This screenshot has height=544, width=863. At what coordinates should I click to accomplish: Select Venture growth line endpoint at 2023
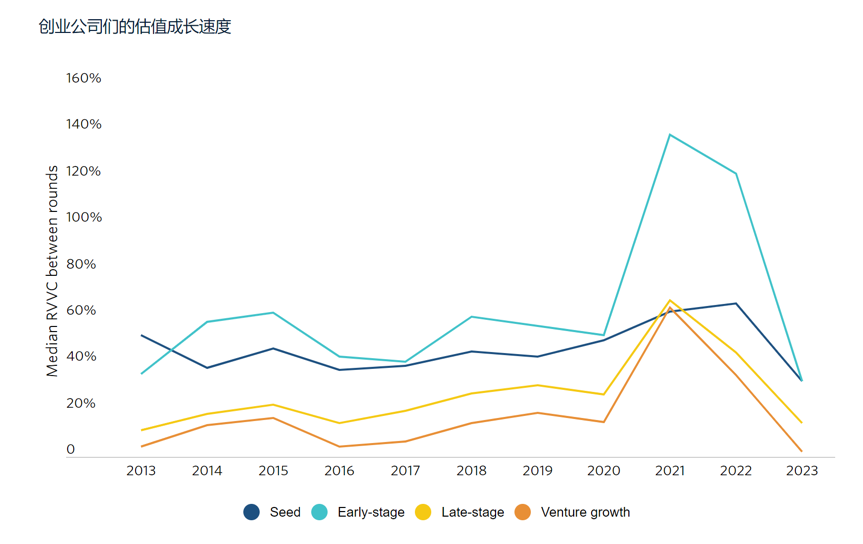pos(801,451)
